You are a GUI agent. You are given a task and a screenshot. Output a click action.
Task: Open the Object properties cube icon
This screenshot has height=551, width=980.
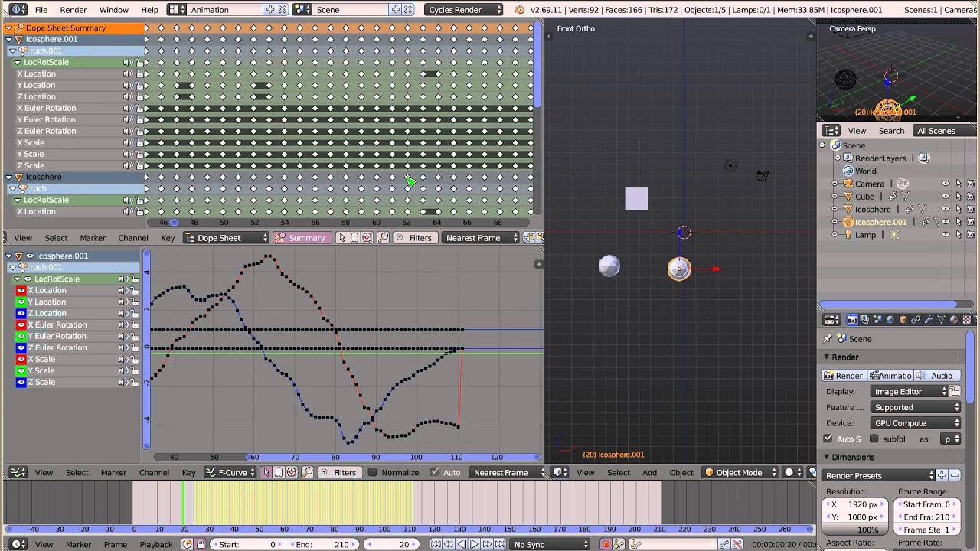pyautogui.click(x=903, y=320)
